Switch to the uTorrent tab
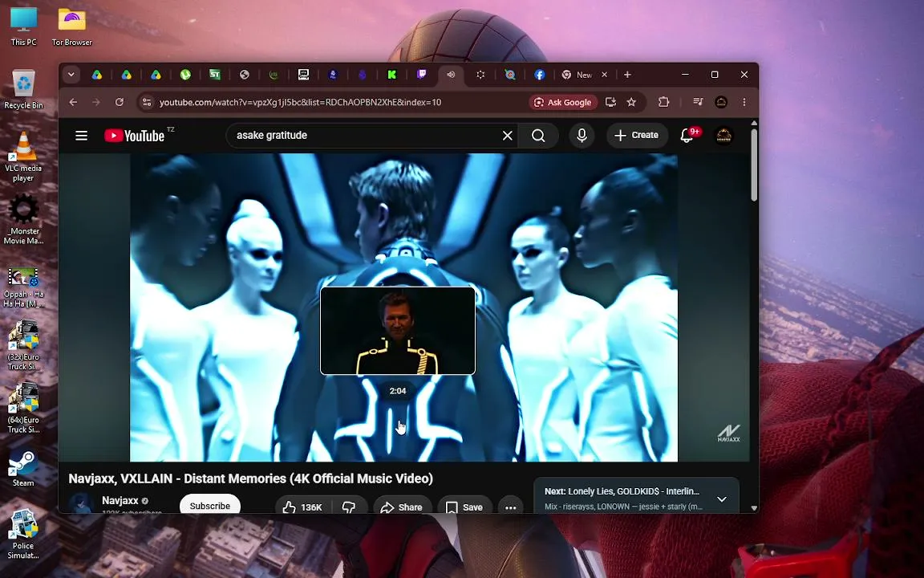 coord(185,75)
